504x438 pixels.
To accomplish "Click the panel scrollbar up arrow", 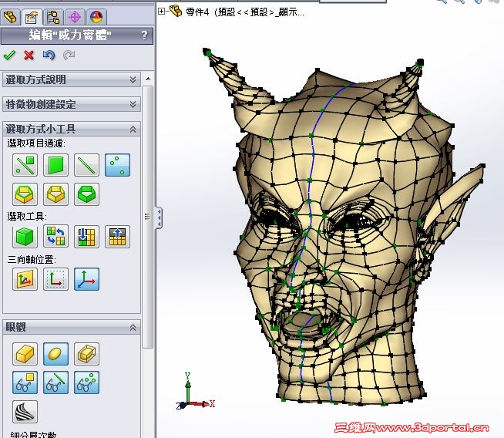I will click(148, 79).
